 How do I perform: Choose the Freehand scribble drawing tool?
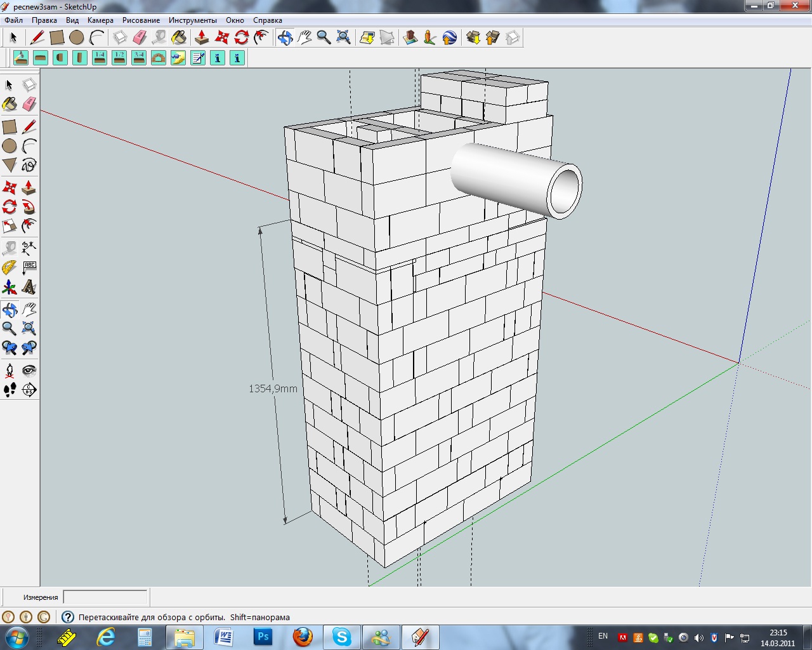coord(29,166)
